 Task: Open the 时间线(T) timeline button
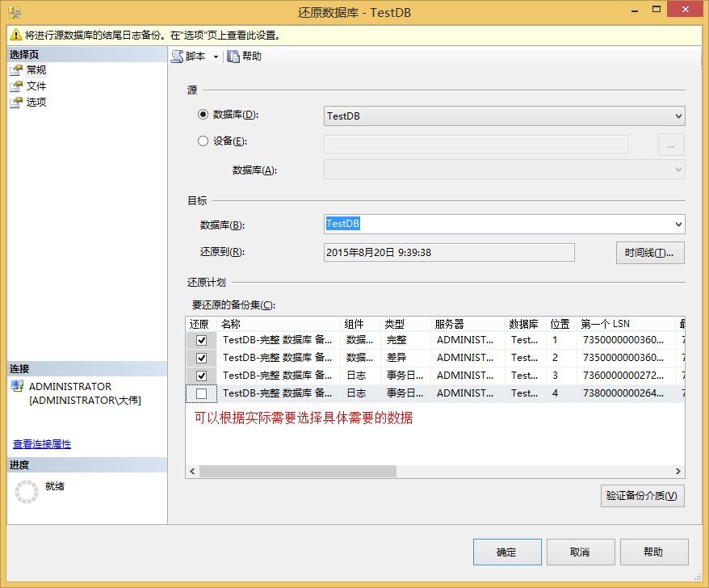650,253
